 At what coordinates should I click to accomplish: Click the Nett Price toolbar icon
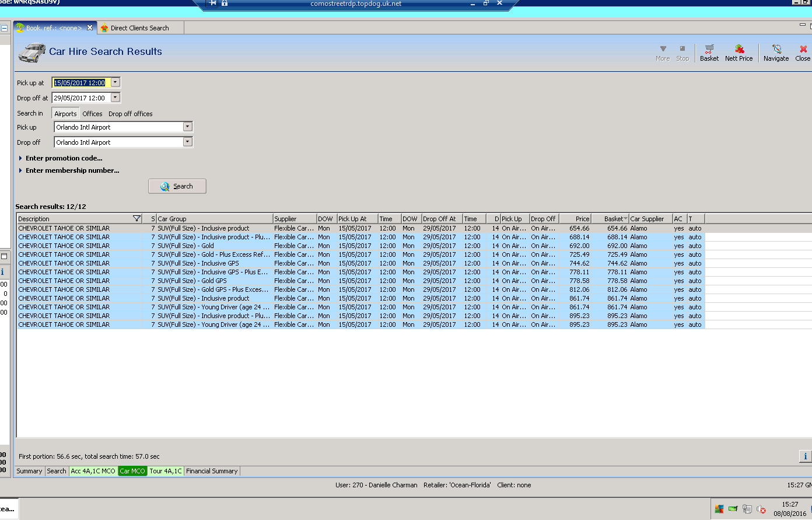point(738,52)
